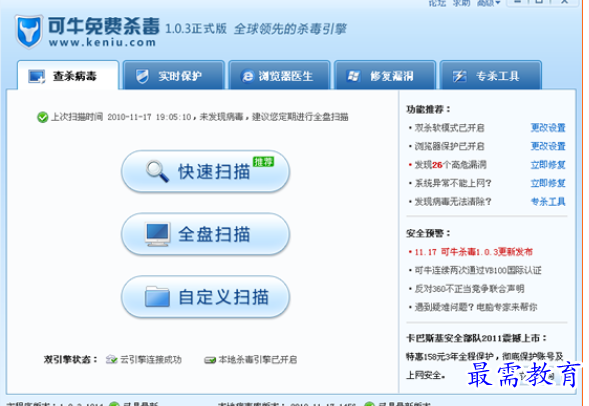The height and width of the screenshot is (406, 589).
Task: Click the 发现病毒无法清除？ item text
Action: pyautogui.click(x=453, y=202)
